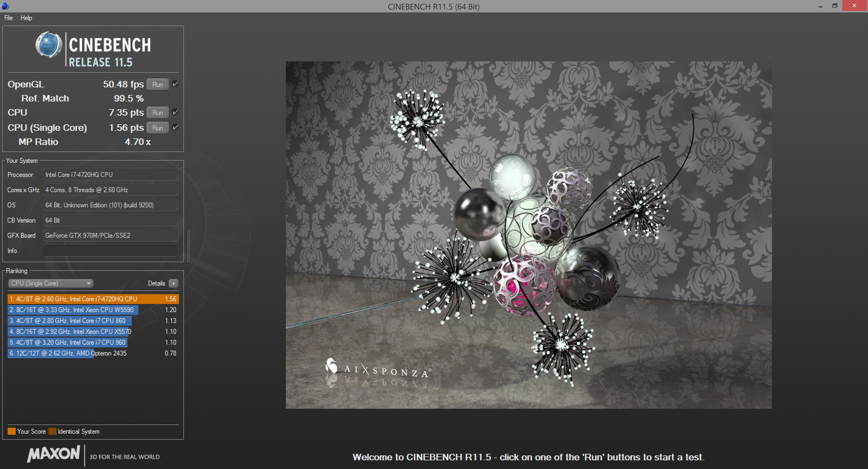Open the File menu
Image resolution: width=868 pixels, height=469 pixels.
(x=9, y=18)
